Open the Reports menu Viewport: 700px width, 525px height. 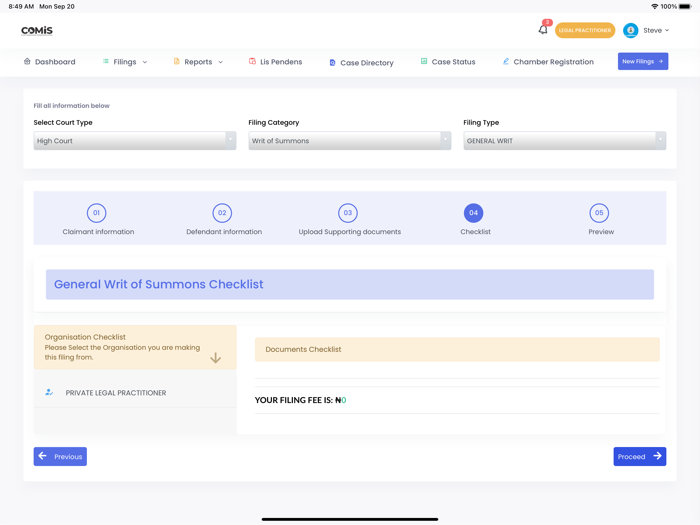click(198, 62)
